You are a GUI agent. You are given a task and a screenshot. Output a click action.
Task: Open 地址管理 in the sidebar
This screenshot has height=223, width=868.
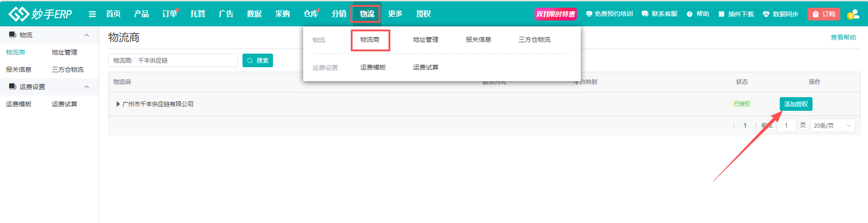pos(65,53)
